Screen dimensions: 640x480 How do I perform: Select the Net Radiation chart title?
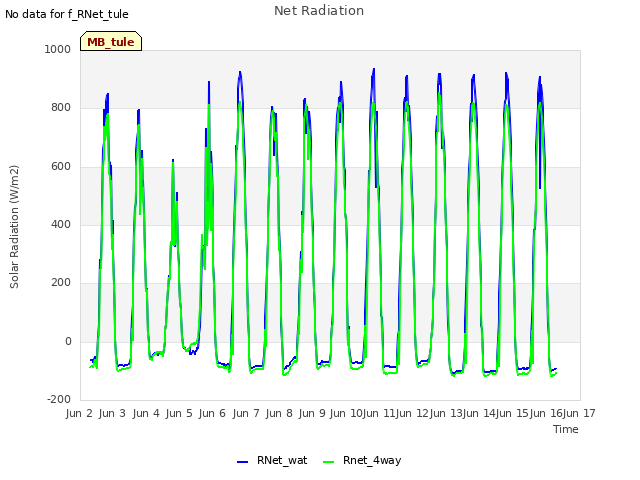[319, 11]
